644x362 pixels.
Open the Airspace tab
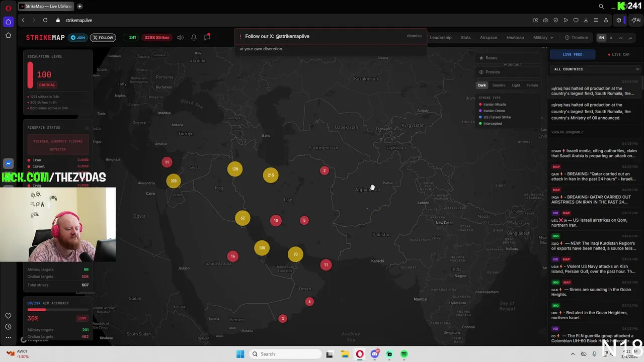point(489,37)
